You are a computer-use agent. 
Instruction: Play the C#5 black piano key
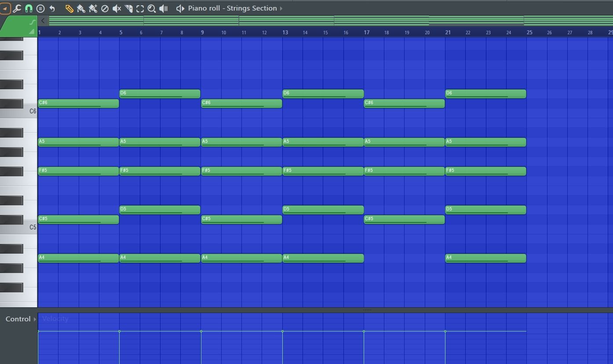coord(11,219)
